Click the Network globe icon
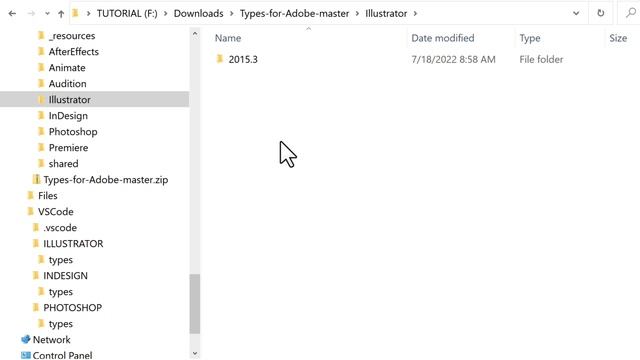This screenshot has width=640, height=360. [26, 339]
